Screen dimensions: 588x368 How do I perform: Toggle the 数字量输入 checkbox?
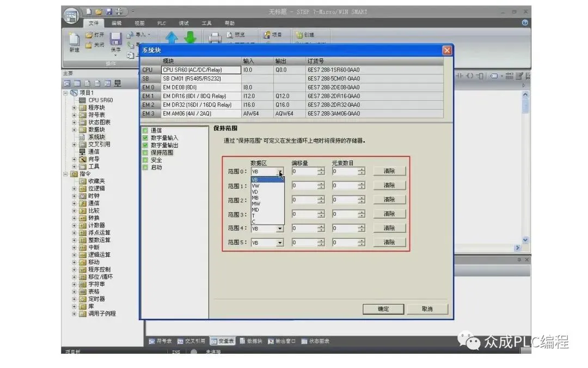(145, 138)
